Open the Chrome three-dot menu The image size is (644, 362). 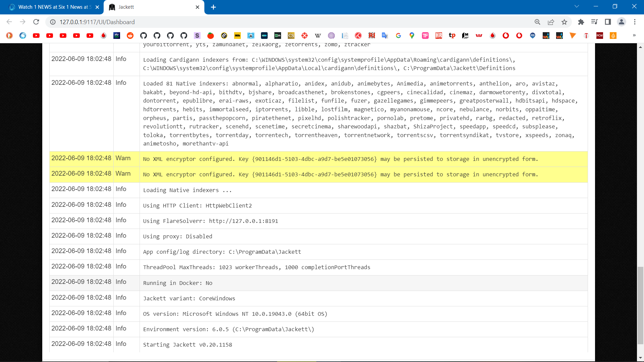(x=635, y=22)
